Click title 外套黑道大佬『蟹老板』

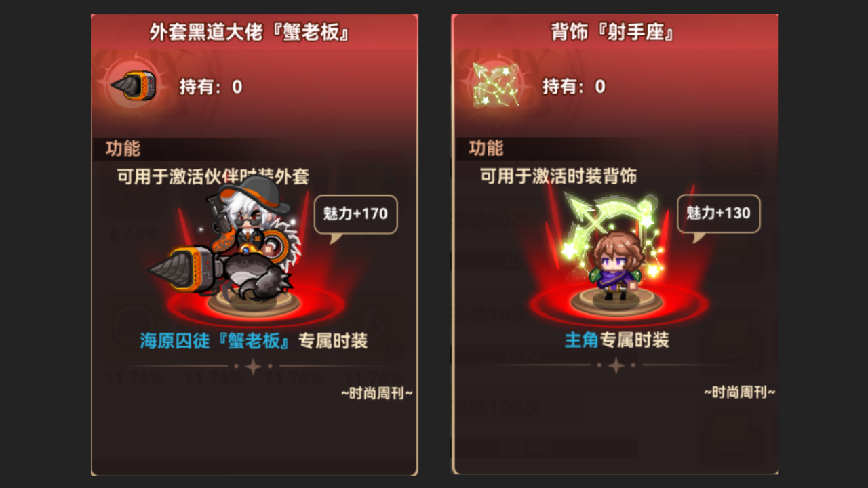(248, 32)
